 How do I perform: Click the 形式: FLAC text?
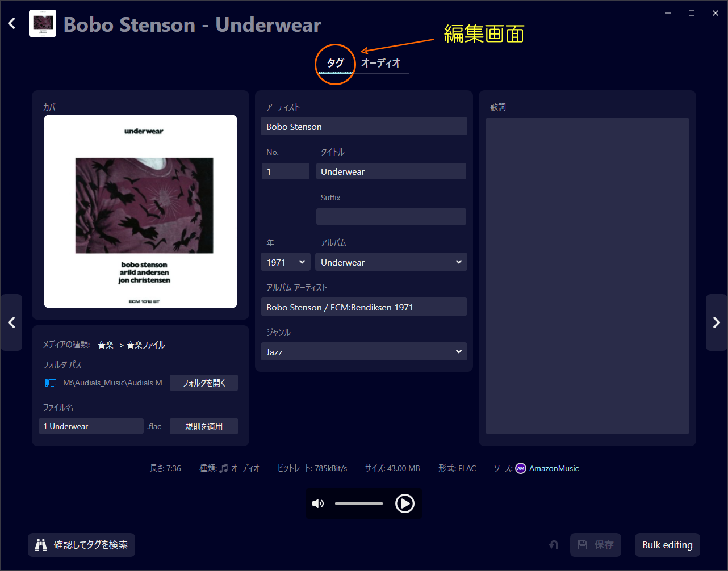pyautogui.click(x=457, y=468)
